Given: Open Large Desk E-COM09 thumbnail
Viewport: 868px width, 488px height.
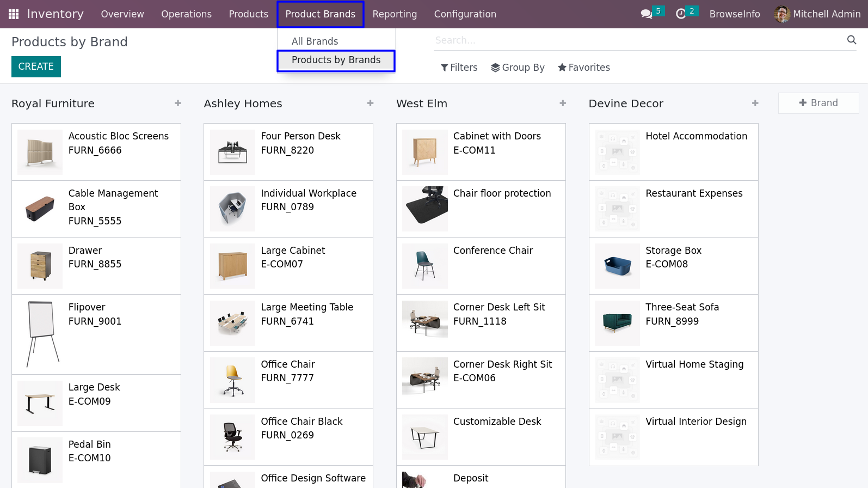Looking at the screenshot, I should [x=40, y=403].
